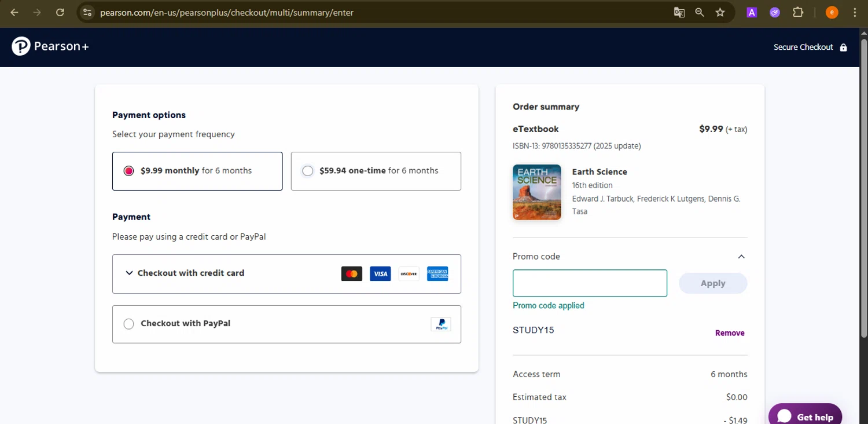Click 'Please pay using a credit card or PayPal'
This screenshot has width=868, height=424.
click(x=189, y=237)
